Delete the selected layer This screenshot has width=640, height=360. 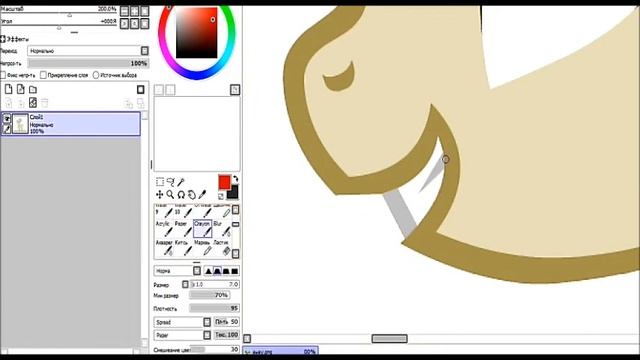click(x=45, y=103)
